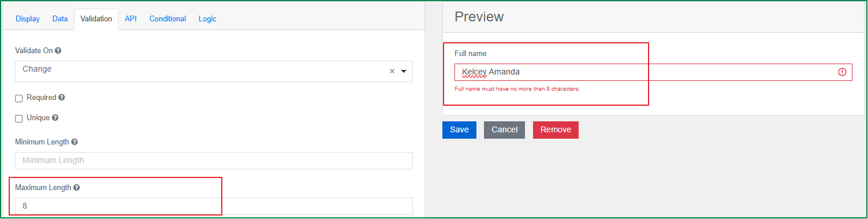Open the Validate On Change select box
The height and width of the screenshot is (219, 868).
click(x=214, y=71)
